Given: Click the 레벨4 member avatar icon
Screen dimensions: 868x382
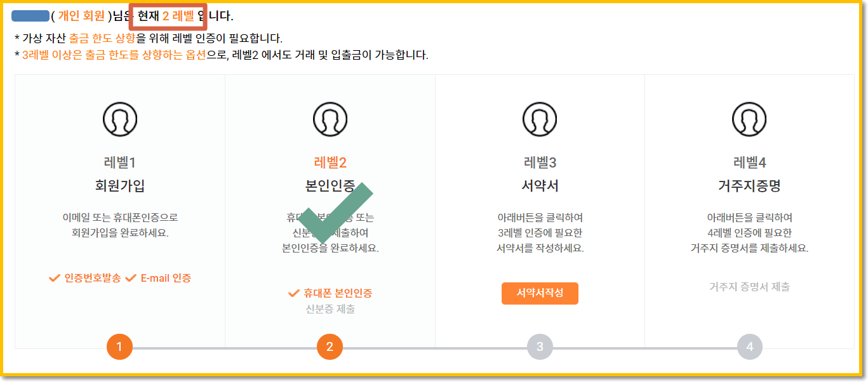Looking at the screenshot, I should pos(749,117).
